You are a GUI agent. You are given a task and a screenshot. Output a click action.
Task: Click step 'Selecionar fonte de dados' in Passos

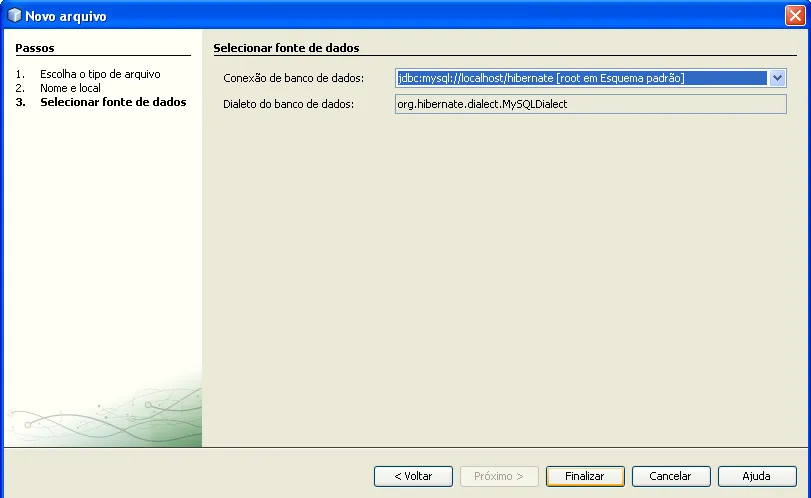[x=113, y=102]
